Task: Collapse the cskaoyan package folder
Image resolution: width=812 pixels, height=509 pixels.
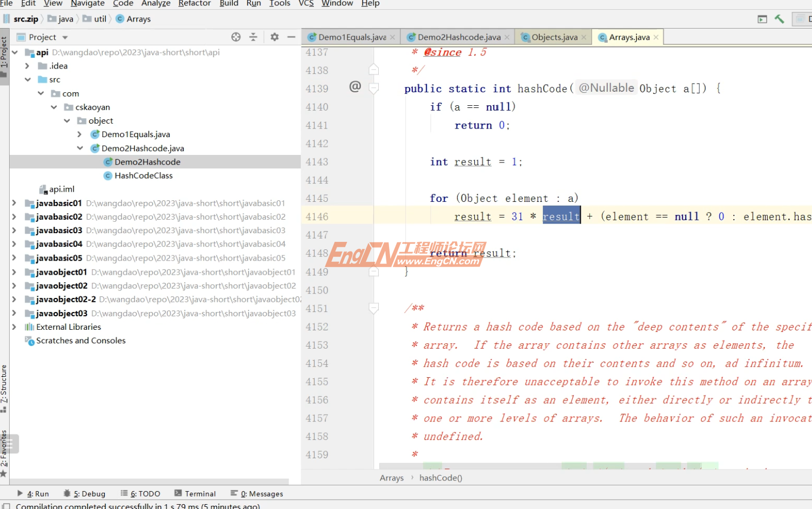Action: click(54, 107)
